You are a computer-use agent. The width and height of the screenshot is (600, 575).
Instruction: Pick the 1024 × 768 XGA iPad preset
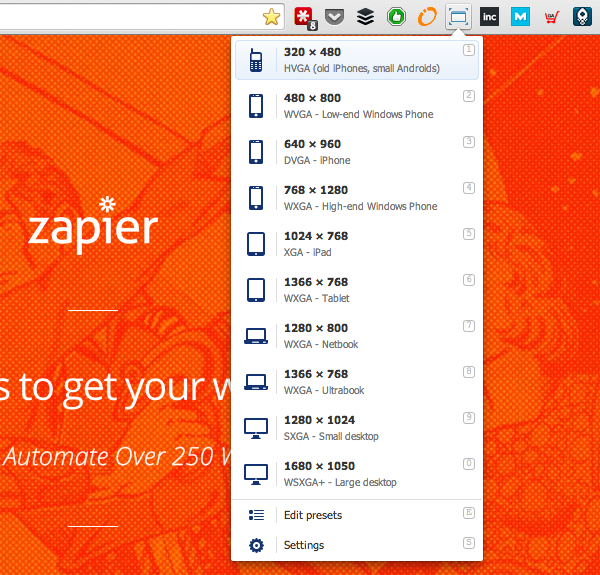click(x=357, y=244)
